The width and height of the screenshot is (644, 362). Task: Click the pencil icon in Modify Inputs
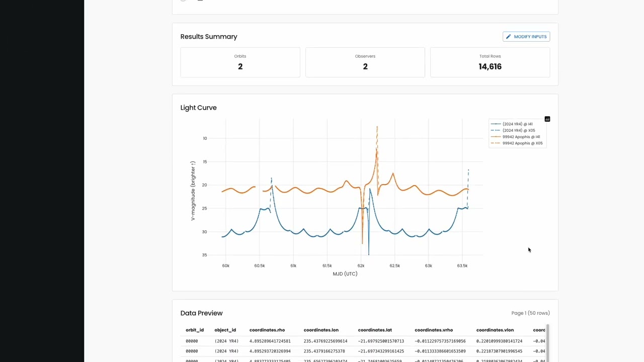pos(508,37)
